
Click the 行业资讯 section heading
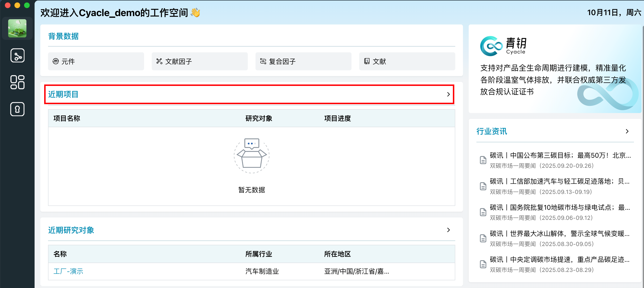(491, 131)
